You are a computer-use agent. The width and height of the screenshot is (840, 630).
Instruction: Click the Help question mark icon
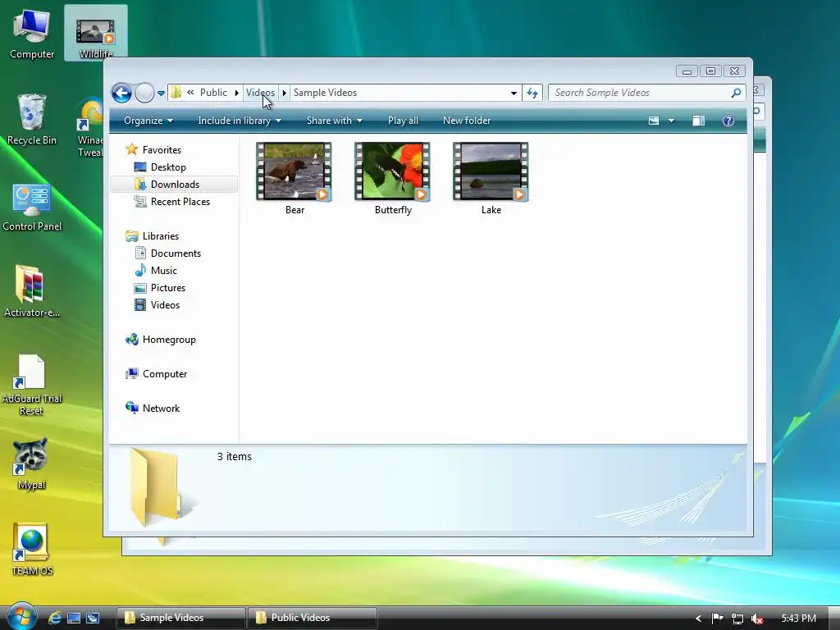[728, 121]
